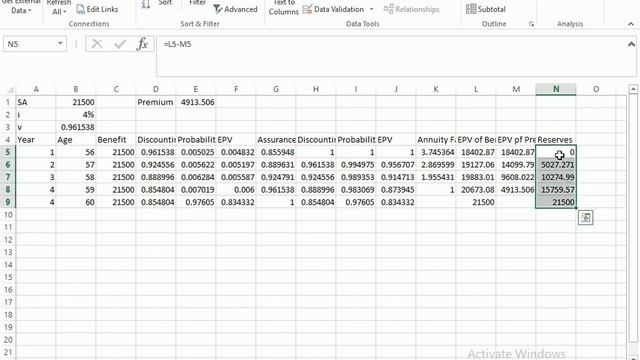Select cell with 19127.06
The height and width of the screenshot is (360, 640).
click(x=476, y=164)
